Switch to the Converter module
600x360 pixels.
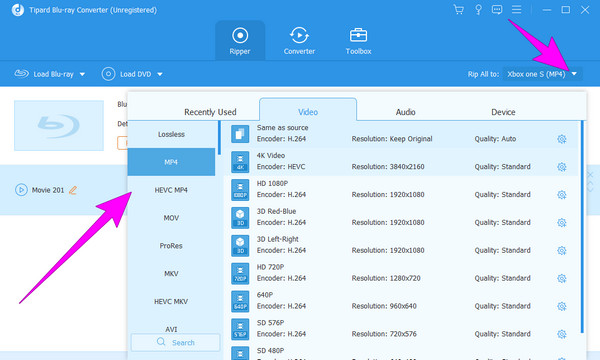299,41
